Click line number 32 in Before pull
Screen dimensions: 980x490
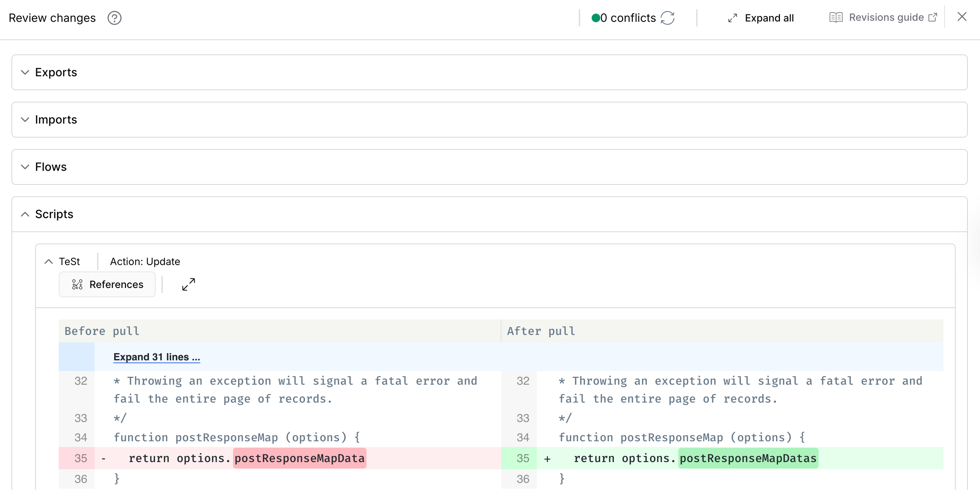coord(81,381)
